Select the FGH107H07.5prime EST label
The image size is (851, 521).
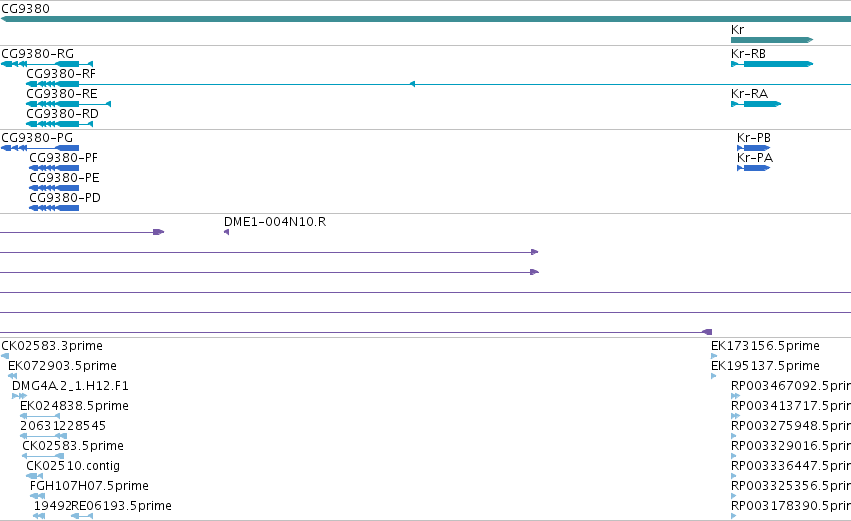pos(89,486)
